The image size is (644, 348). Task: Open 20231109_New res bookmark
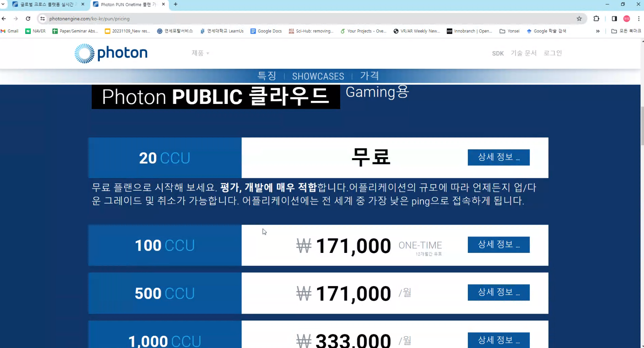pyautogui.click(x=127, y=31)
